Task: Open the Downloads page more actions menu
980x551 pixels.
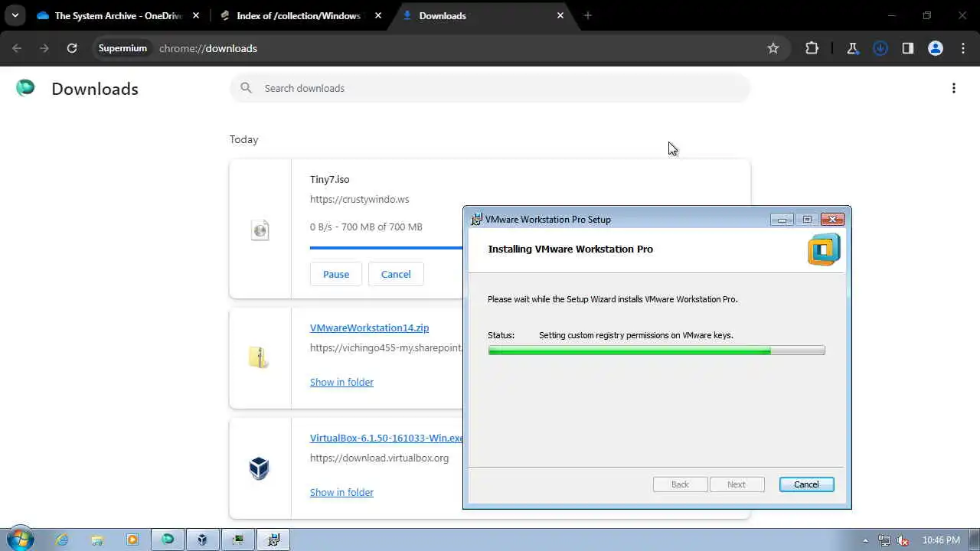Action: [954, 88]
